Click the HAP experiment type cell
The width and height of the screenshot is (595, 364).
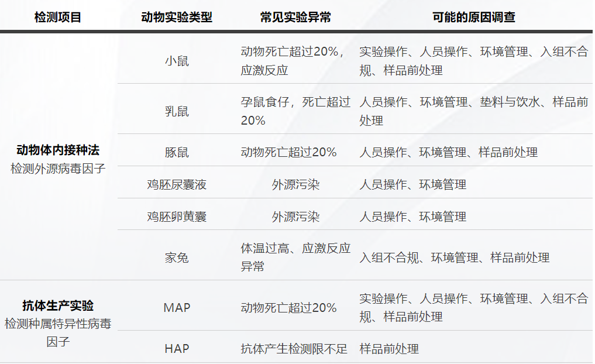[x=177, y=349]
